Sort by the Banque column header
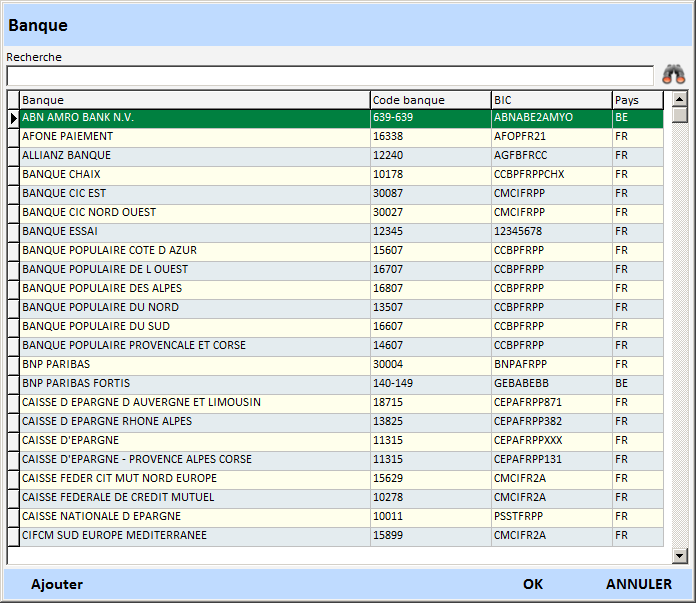 [x=195, y=100]
